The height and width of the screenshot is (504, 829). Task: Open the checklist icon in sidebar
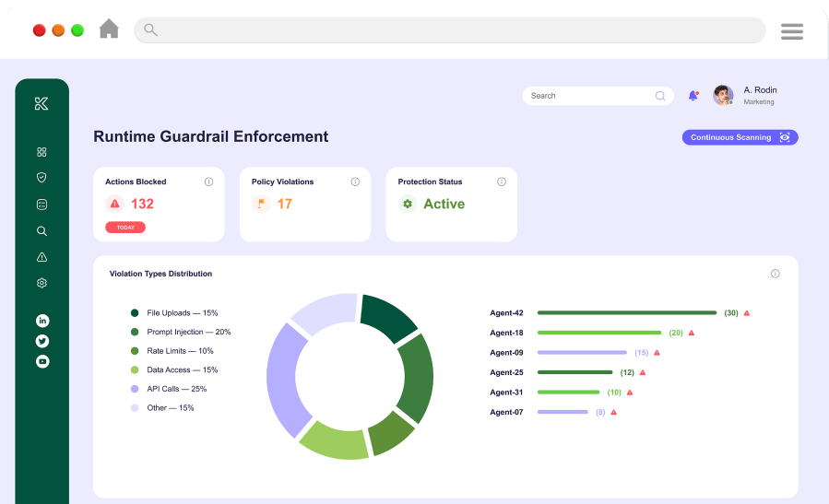coord(41,205)
